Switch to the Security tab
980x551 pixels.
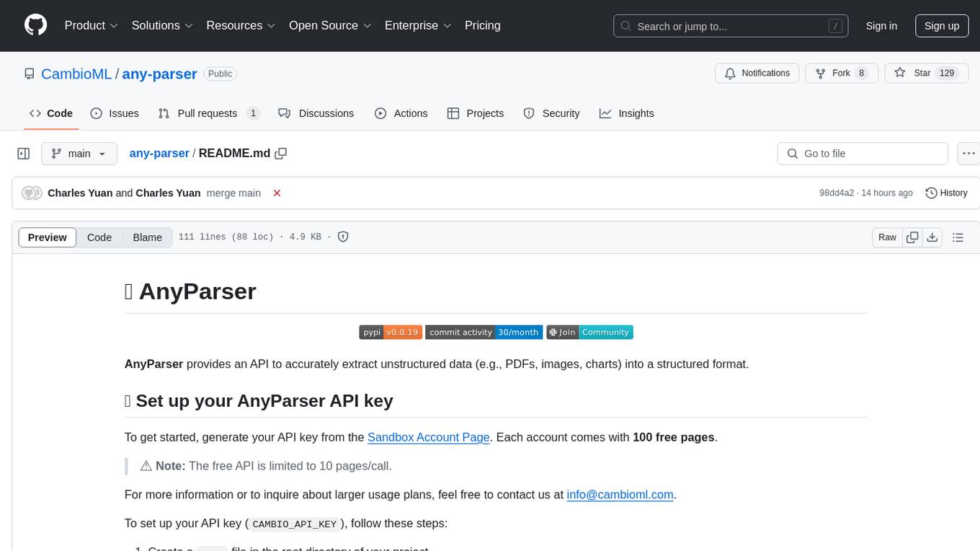click(551, 113)
